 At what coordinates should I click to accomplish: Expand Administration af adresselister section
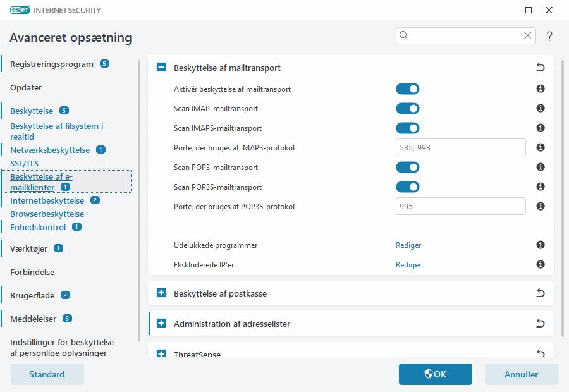161,324
